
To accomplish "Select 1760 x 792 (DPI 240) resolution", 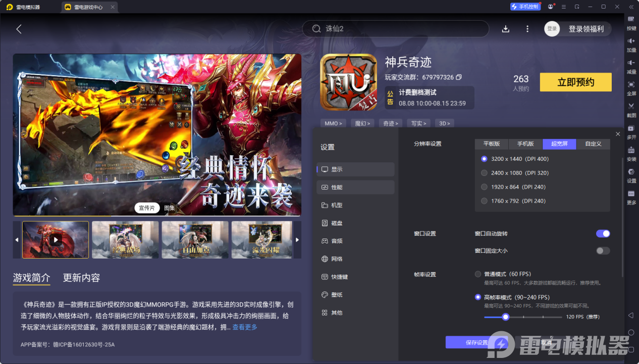I will [485, 201].
